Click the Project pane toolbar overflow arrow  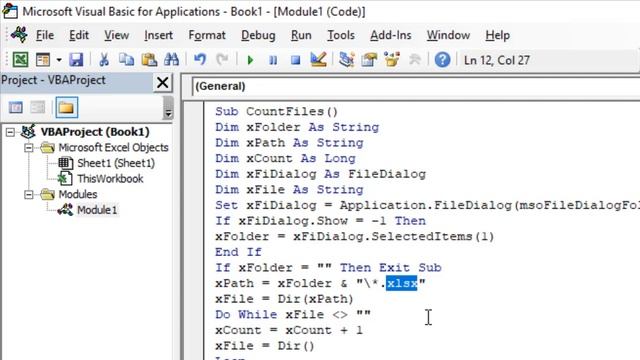(x=168, y=108)
